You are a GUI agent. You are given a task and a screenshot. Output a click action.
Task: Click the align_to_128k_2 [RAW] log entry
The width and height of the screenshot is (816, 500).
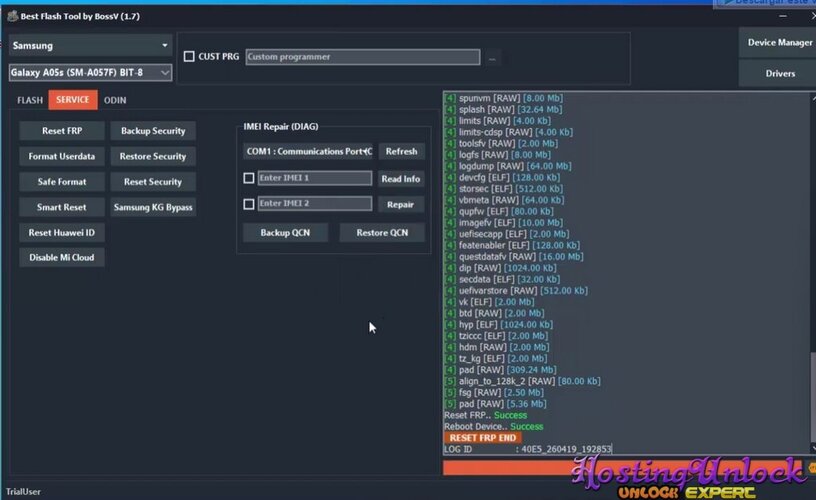click(522, 381)
